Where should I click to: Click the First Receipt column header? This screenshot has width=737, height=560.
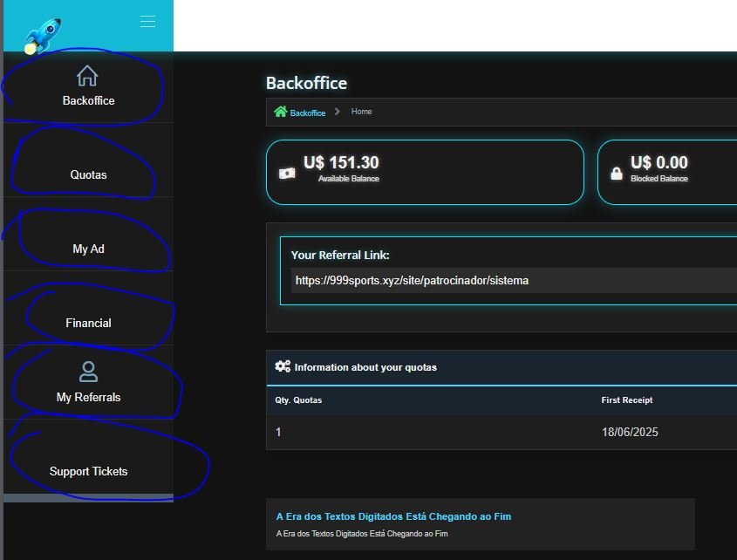pyautogui.click(x=626, y=400)
